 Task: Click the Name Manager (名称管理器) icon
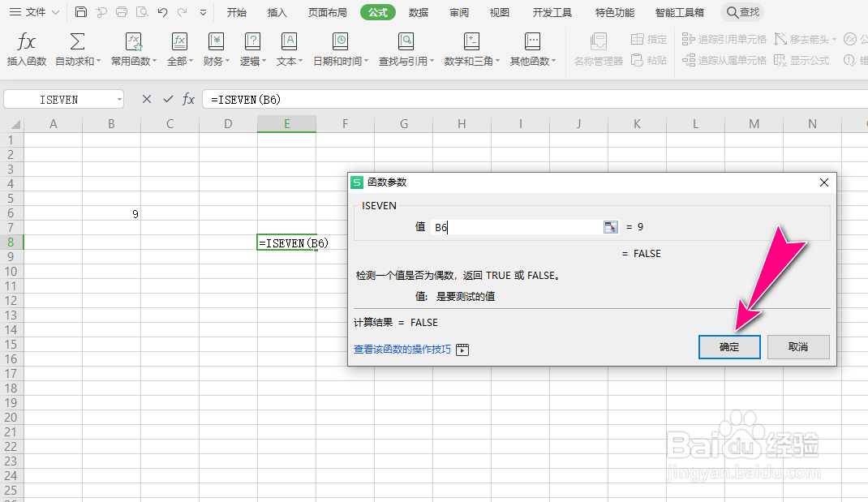[x=599, y=41]
